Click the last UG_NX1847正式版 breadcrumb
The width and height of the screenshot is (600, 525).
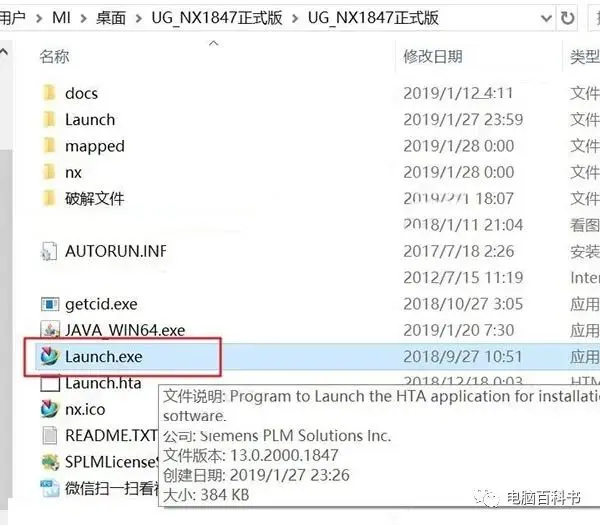coord(373,18)
